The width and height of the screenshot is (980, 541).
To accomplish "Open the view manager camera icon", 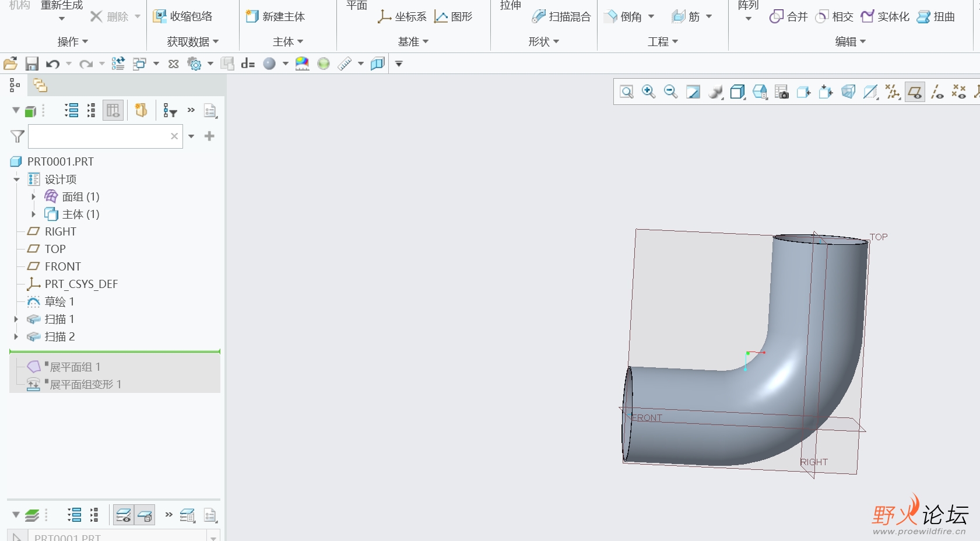I will click(x=782, y=92).
